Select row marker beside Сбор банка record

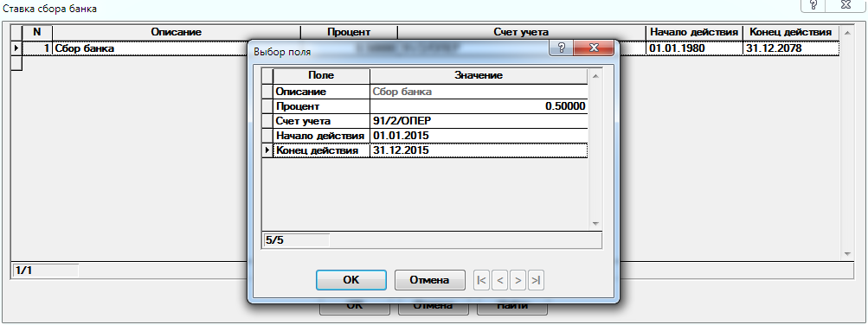pyautogui.click(x=16, y=48)
